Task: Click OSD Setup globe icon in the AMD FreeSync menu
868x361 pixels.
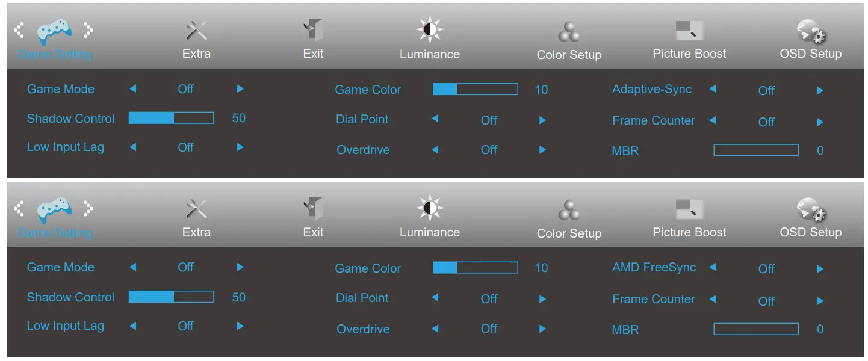Action: click(x=810, y=208)
